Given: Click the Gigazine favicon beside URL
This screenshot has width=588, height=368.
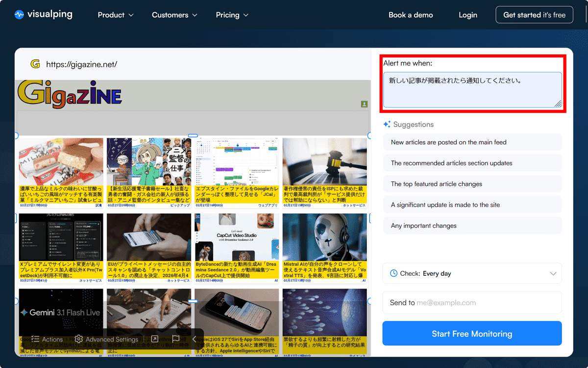Looking at the screenshot, I should [x=35, y=64].
